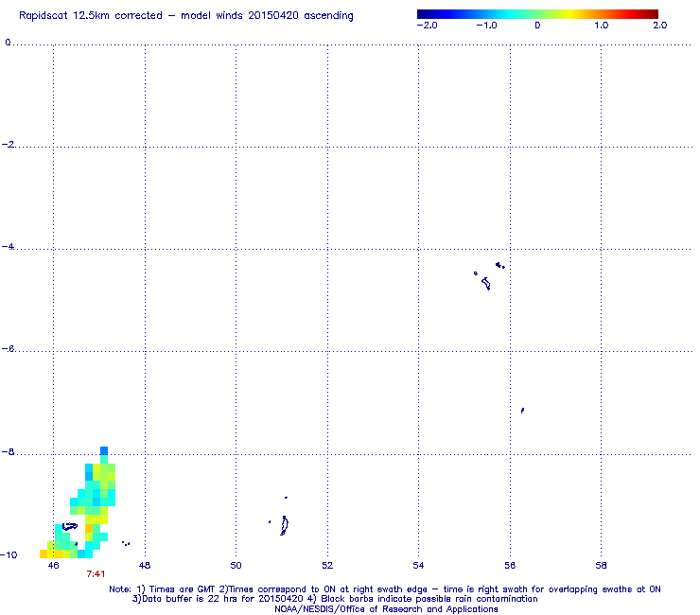Viewport: 700px width, 615px height.
Task: Click the elongated island outline near longitude 51
Action: pyautogui.click(x=285, y=525)
